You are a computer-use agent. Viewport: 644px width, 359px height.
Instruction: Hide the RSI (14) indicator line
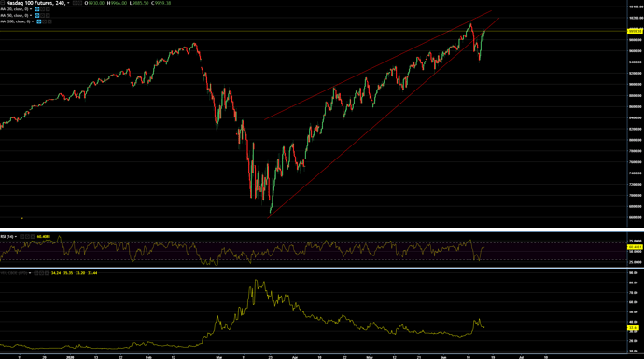pos(21,236)
